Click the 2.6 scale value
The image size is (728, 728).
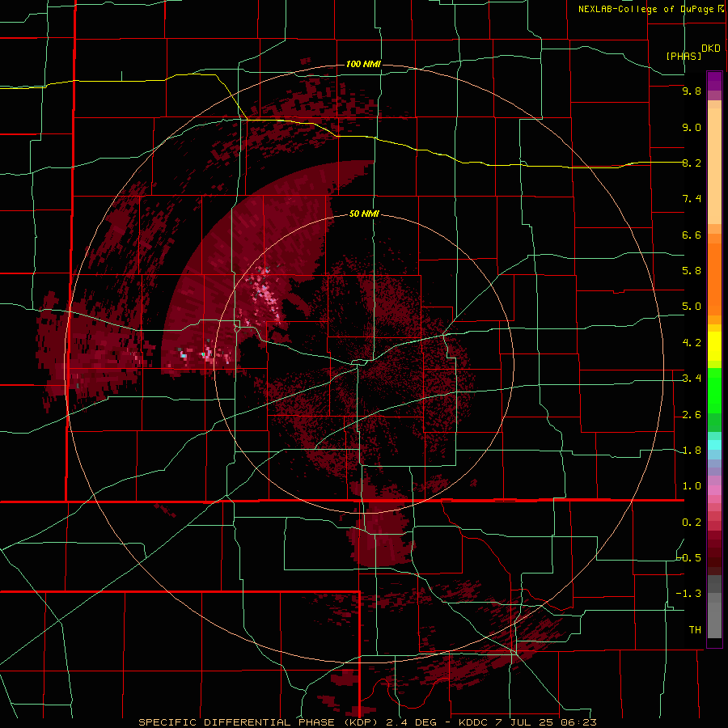(x=692, y=415)
